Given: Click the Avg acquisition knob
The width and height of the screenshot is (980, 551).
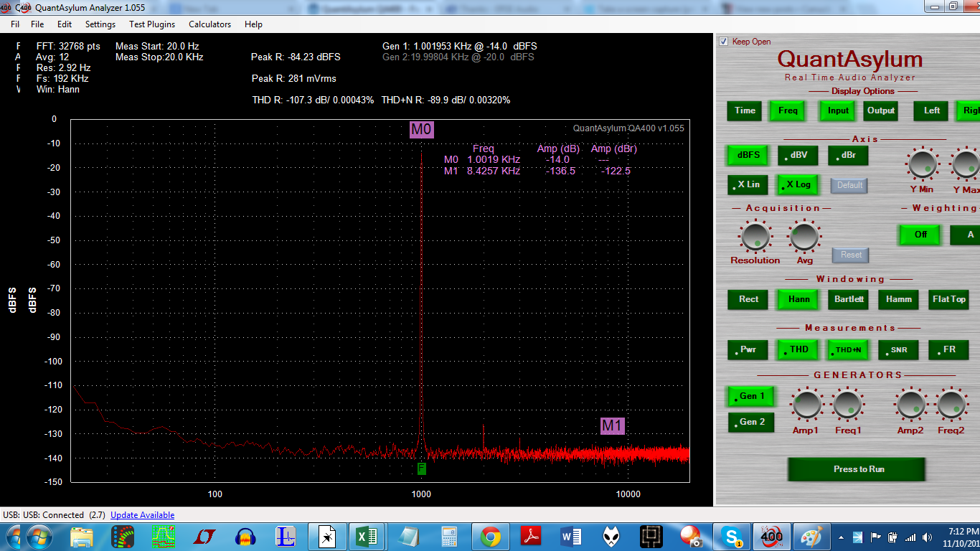Looking at the screenshot, I should 804,237.
